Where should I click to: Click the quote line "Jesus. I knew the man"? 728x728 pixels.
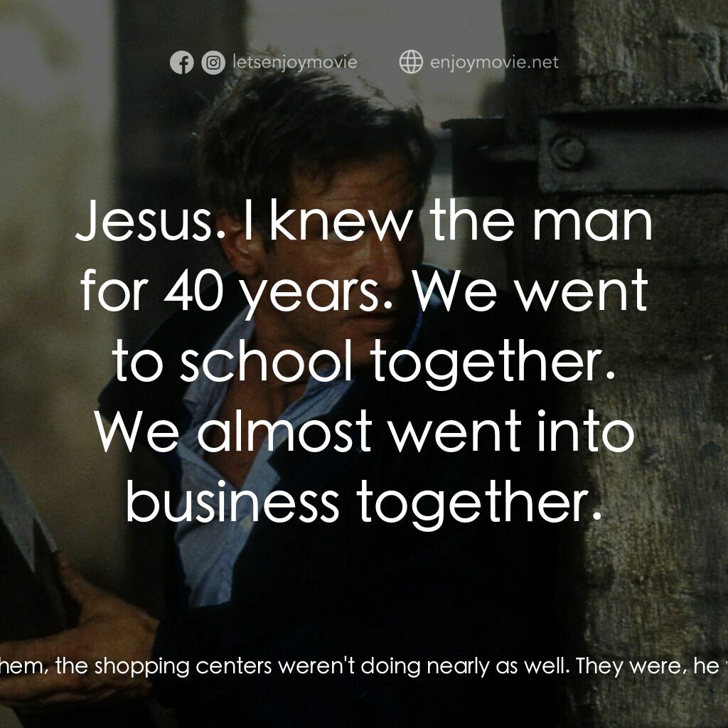click(x=364, y=220)
